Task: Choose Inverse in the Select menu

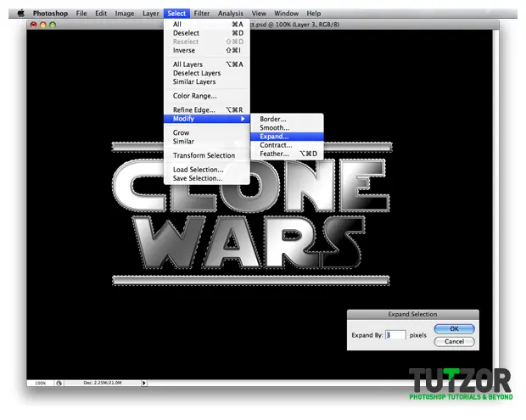Action: (207, 50)
